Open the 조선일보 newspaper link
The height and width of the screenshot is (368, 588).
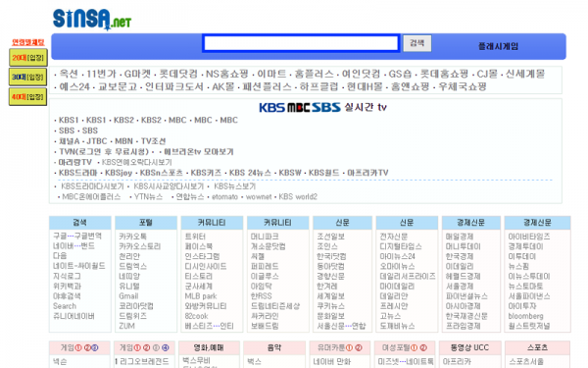tap(331, 237)
